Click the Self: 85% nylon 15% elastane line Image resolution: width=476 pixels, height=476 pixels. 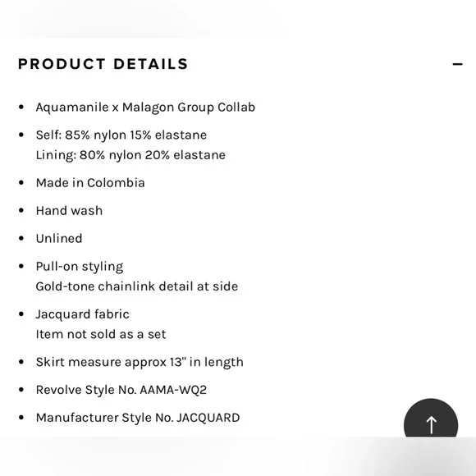[x=121, y=135]
